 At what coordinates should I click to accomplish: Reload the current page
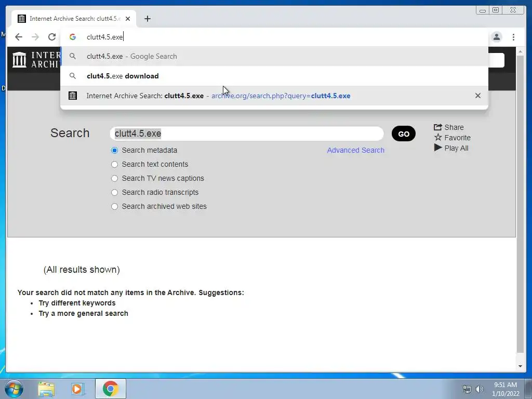(52, 37)
